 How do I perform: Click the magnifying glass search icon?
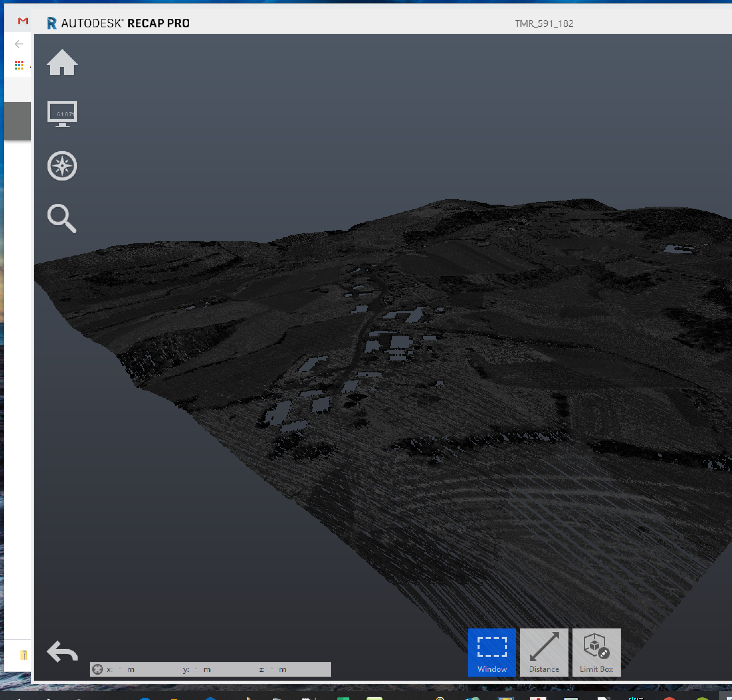coord(62,218)
